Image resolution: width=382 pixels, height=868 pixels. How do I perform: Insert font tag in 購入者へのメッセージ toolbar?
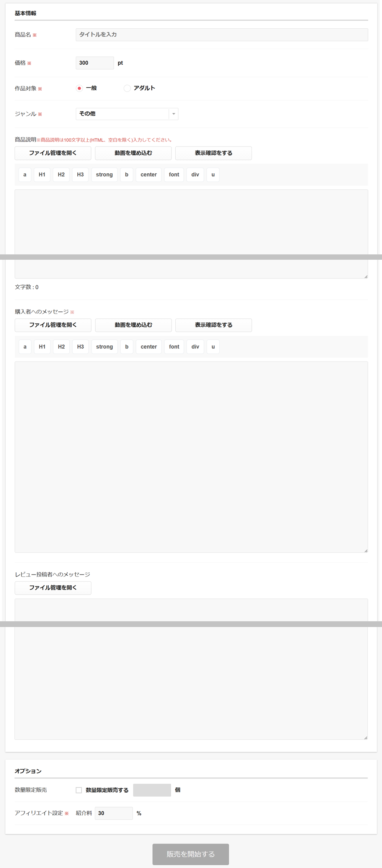[x=174, y=347]
